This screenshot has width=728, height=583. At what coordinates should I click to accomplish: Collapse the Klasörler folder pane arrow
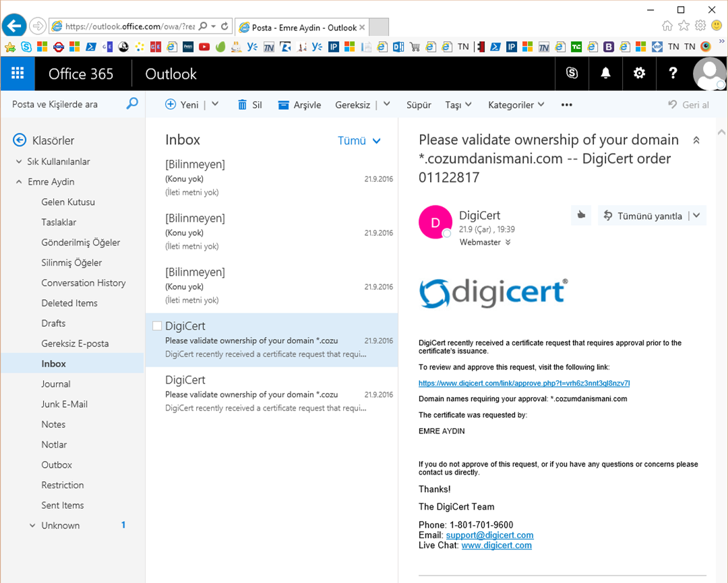click(20, 140)
